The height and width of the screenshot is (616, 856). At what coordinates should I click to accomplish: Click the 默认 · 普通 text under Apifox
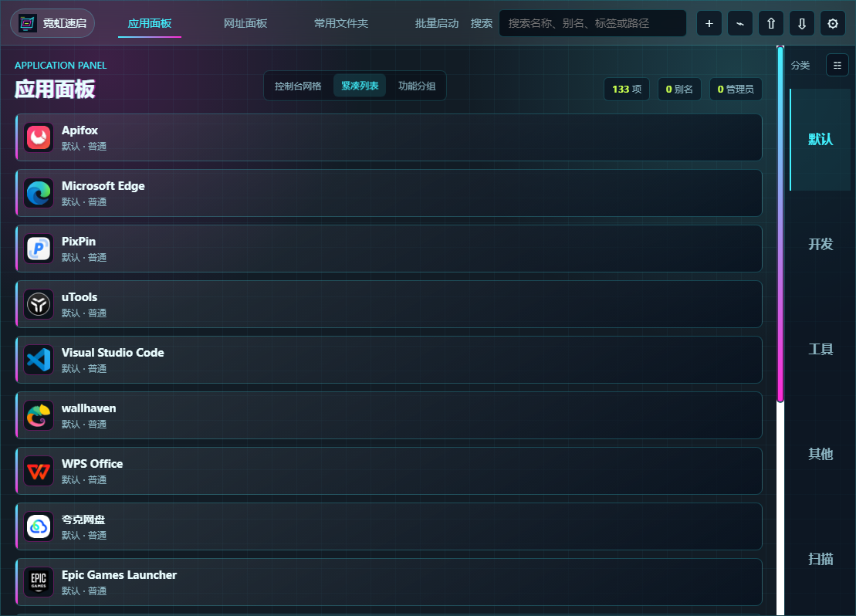[84, 147]
